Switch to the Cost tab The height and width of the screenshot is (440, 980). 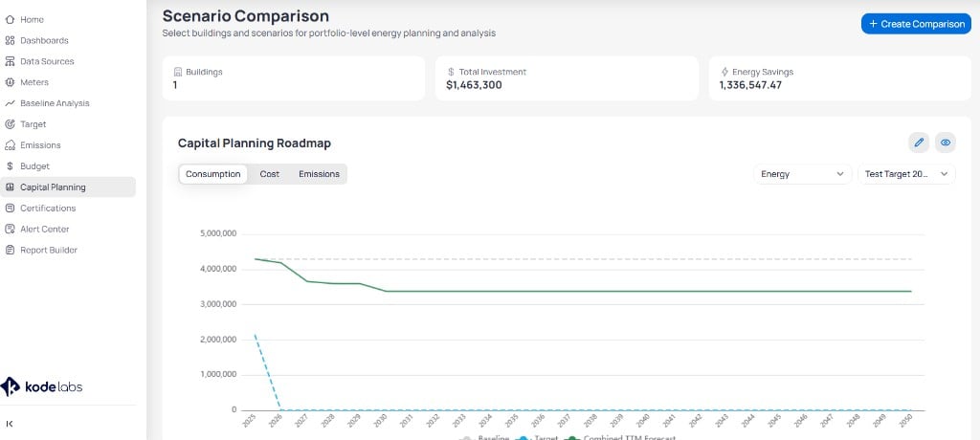coord(269,174)
